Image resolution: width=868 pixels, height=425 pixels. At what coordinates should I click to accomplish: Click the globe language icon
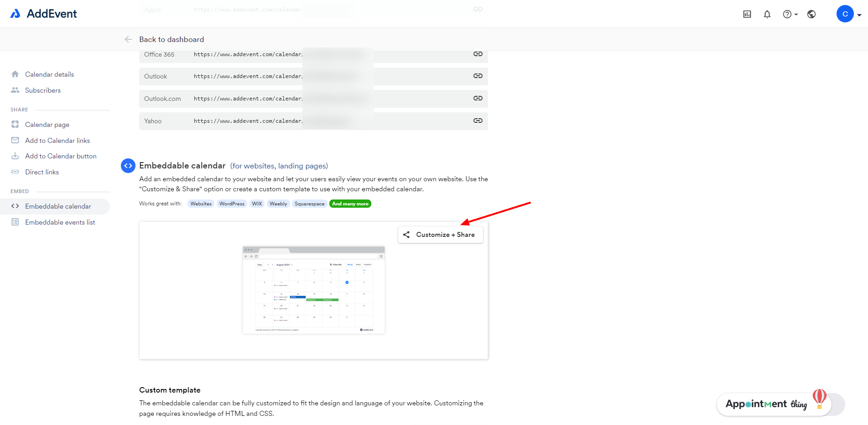(x=811, y=14)
